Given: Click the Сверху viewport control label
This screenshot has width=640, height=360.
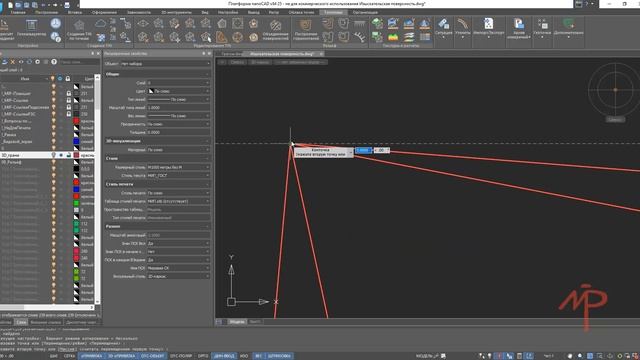Looking at the screenshot, I should (x=237, y=62).
